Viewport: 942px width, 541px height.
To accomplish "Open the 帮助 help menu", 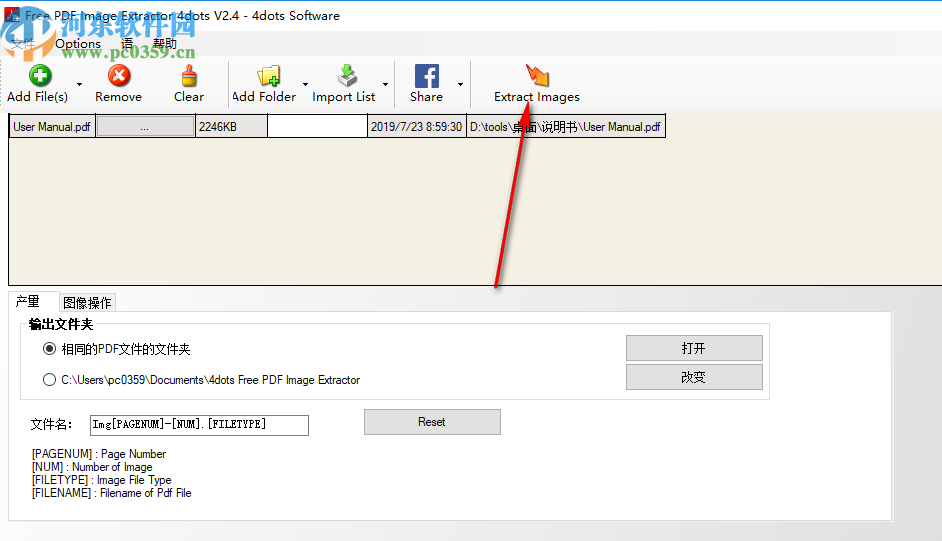I will (x=165, y=44).
